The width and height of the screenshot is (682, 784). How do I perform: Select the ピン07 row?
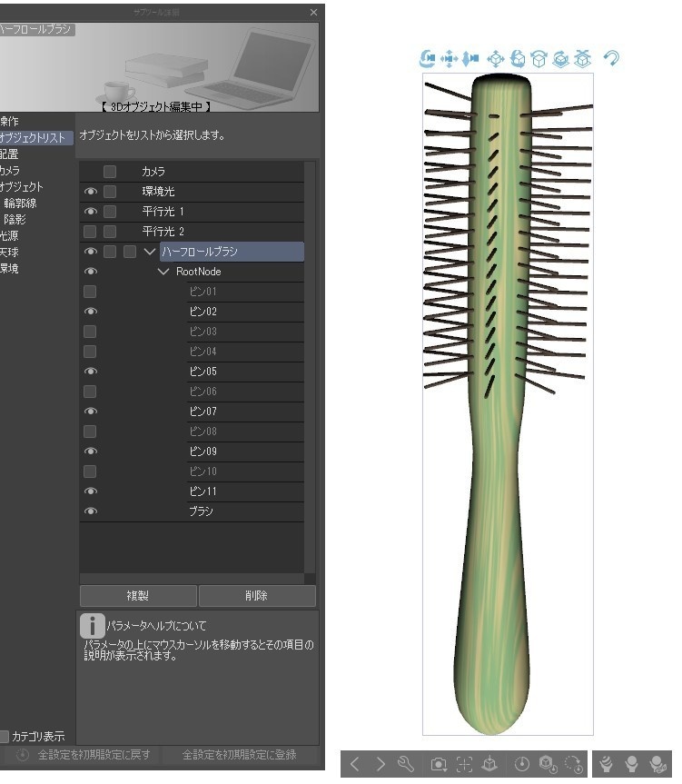click(x=245, y=412)
